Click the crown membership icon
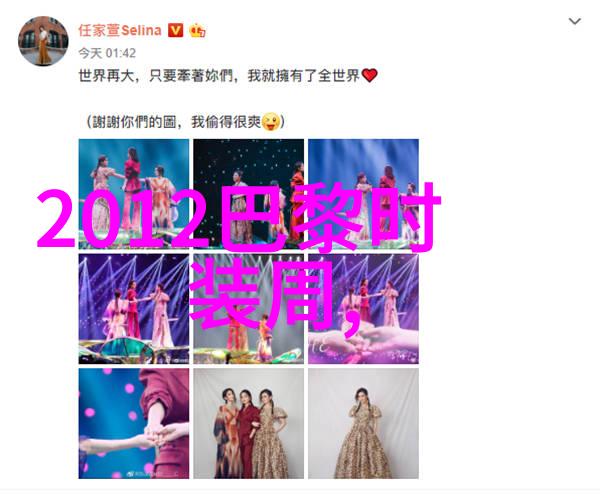600x494 pixels. tap(197, 30)
